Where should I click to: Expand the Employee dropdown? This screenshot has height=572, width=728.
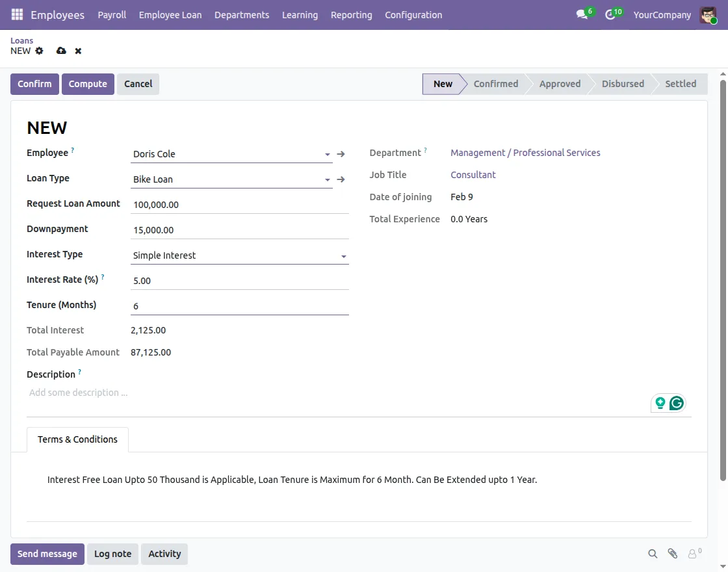pyautogui.click(x=327, y=154)
